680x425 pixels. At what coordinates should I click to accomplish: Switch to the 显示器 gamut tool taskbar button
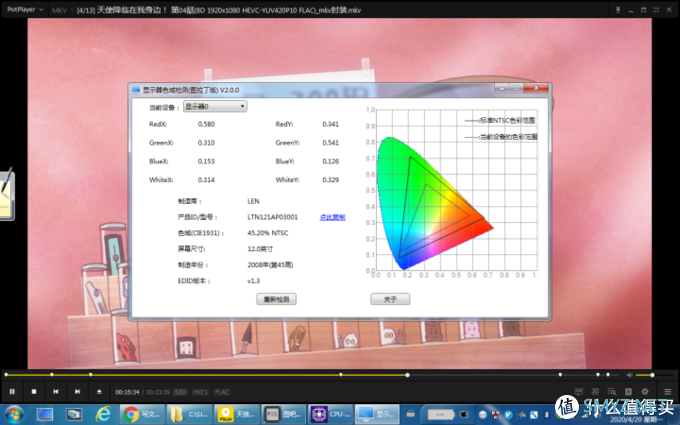point(376,414)
